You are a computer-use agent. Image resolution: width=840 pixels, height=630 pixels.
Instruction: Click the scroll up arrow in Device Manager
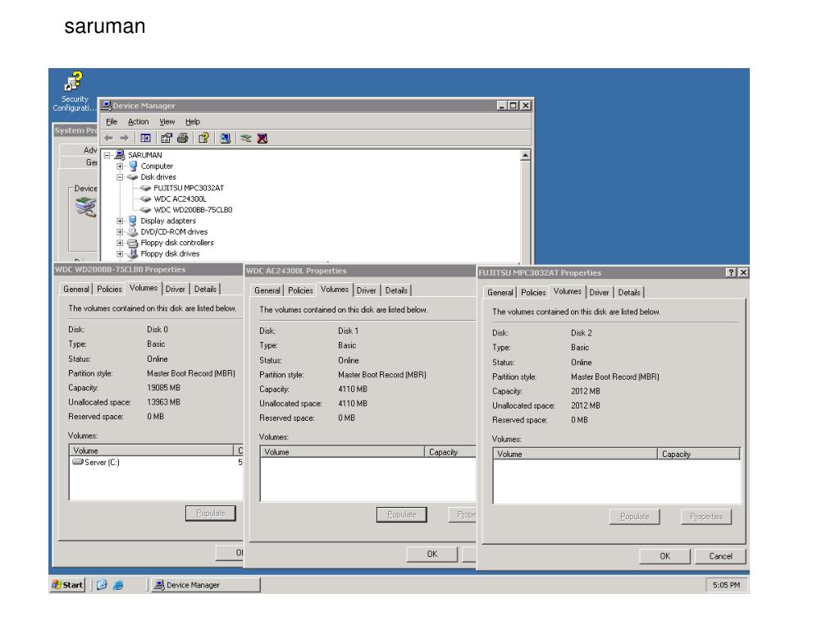tap(526, 155)
